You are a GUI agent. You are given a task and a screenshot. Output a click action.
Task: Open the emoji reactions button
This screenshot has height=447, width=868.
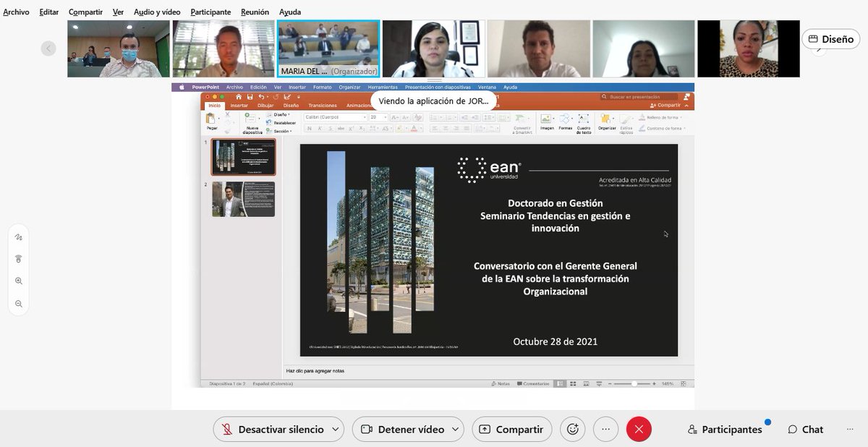coord(573,429)
